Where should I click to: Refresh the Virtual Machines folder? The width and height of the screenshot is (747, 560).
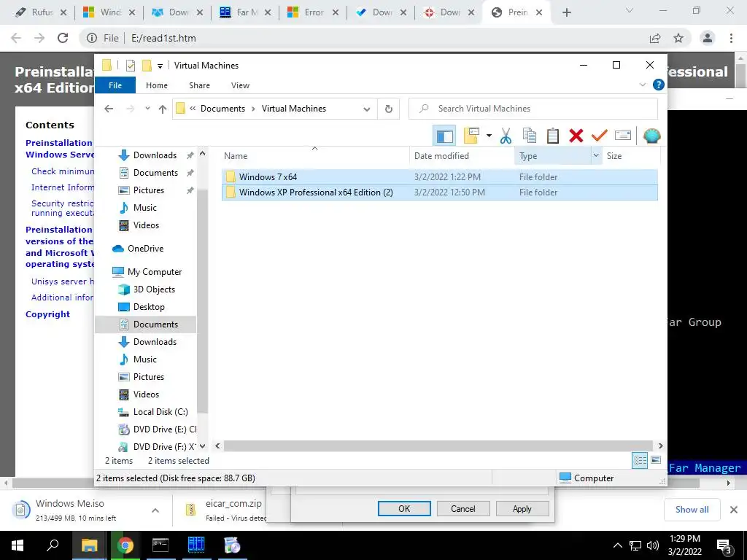(389, 109)
